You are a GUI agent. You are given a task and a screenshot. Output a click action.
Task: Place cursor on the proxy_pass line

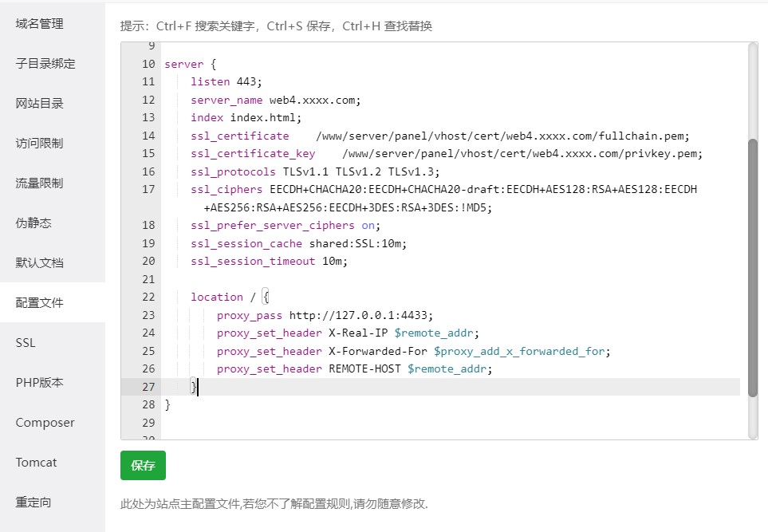[x=327, y=315]
